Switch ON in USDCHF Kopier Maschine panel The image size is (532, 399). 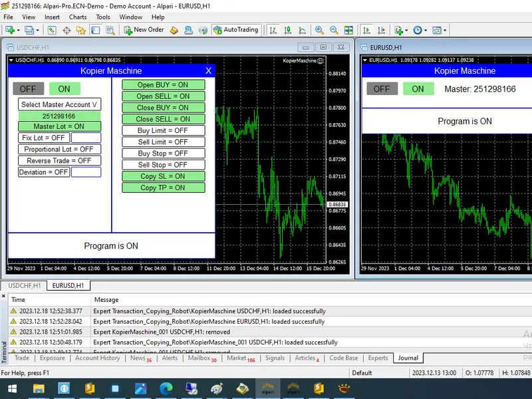(65, 89)
